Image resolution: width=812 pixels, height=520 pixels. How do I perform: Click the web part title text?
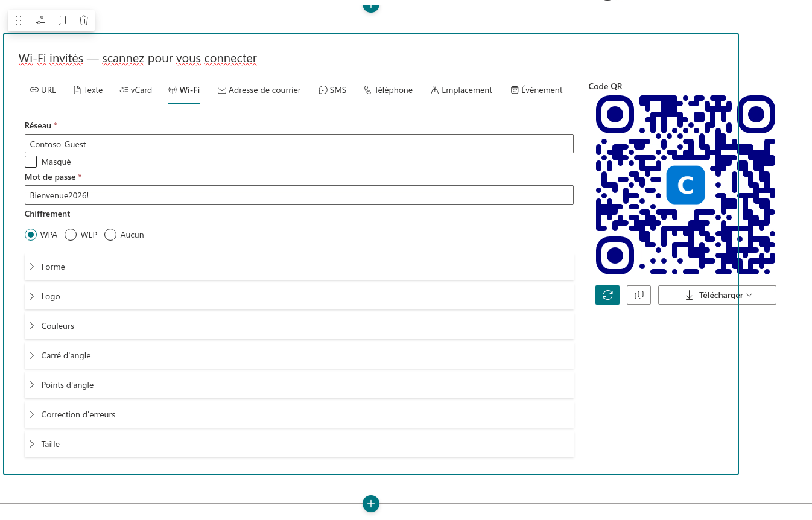pos(138,59)
